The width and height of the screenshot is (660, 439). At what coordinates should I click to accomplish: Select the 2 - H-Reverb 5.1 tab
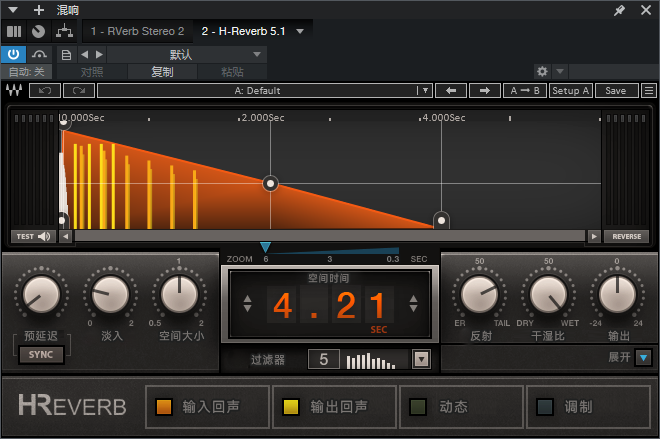point(243,31)
